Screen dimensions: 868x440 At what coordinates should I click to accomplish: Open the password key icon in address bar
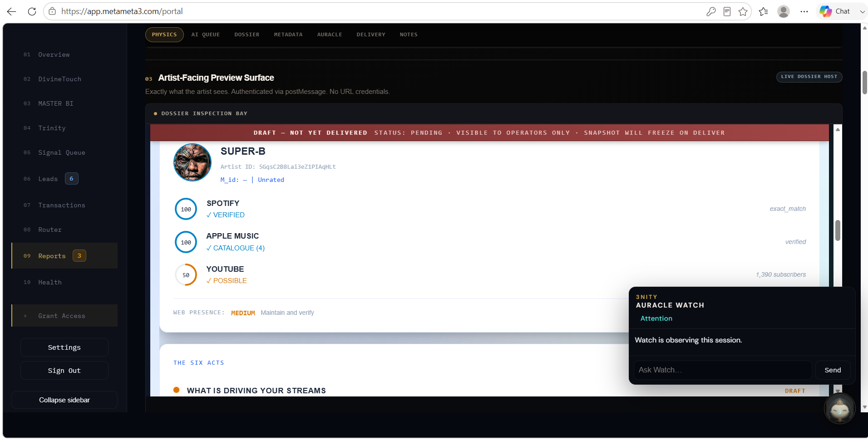tap(711, 11)
